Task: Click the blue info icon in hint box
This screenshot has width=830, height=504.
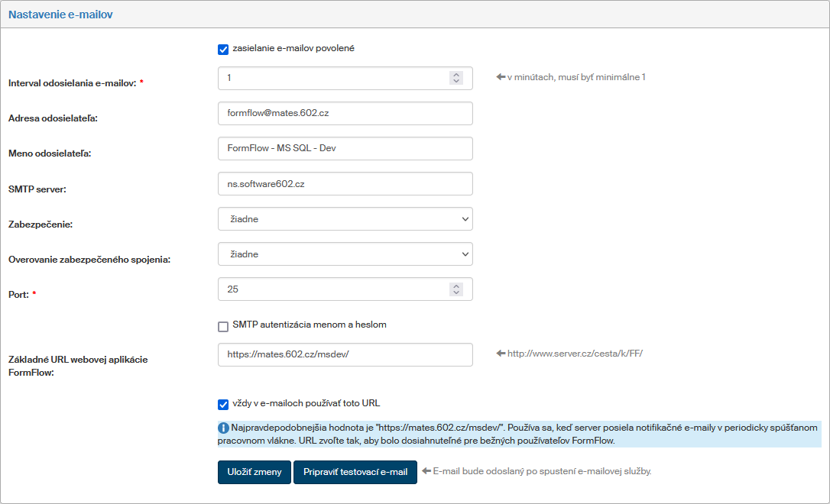Action: tap(224, 428)
